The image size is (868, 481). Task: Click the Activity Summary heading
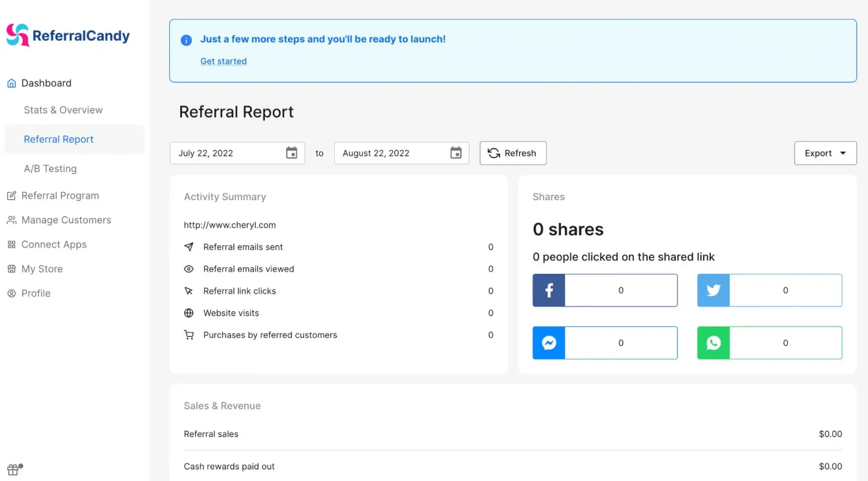[225, 197]
